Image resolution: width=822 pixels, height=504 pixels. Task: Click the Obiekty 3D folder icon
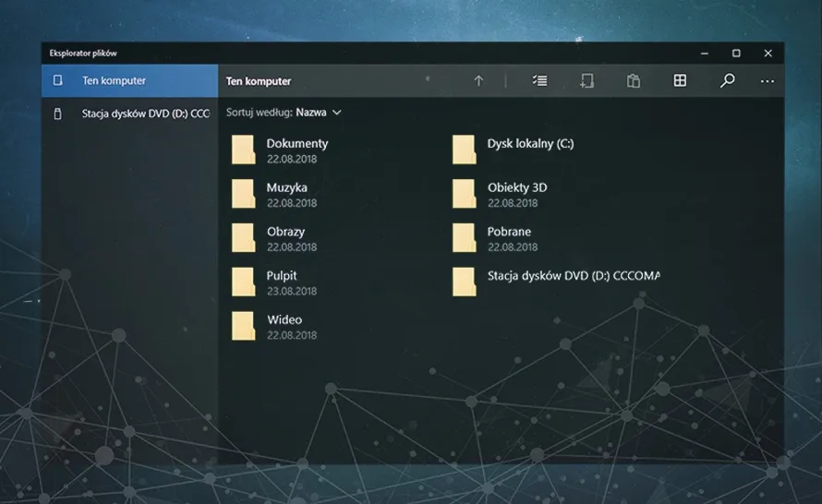tap(464, 194)
